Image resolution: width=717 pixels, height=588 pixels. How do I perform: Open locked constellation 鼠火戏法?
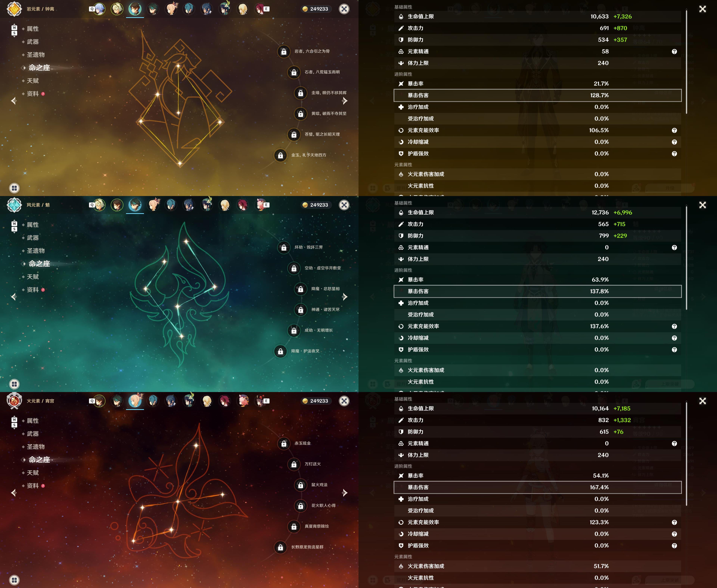coord(301,485)
